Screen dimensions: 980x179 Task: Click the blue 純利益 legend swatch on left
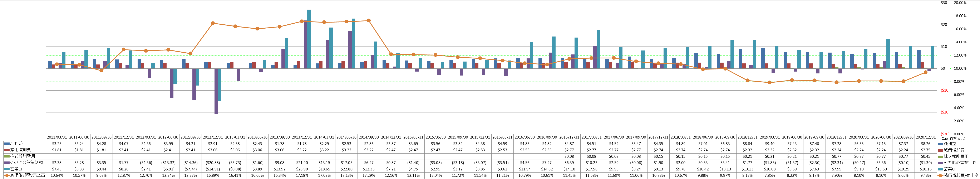[x=6, y=144]
